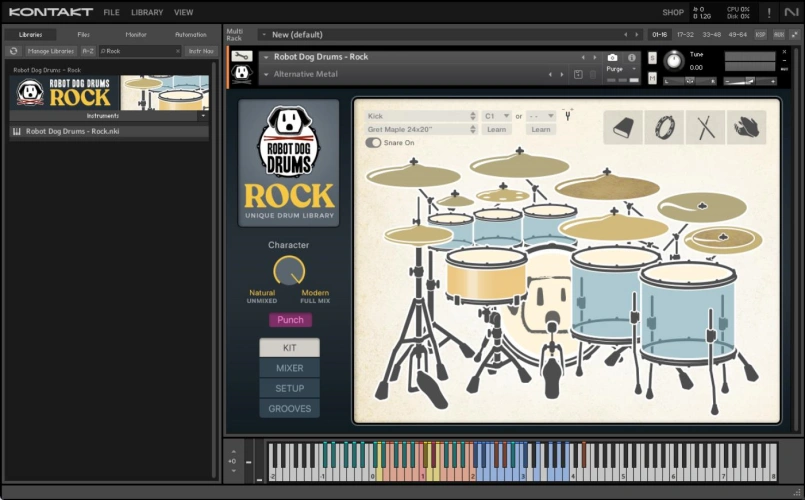Click the MIXER button
The height and width of the screenshot is (500, 805).
pyautogui.click(x=289, y=368)
